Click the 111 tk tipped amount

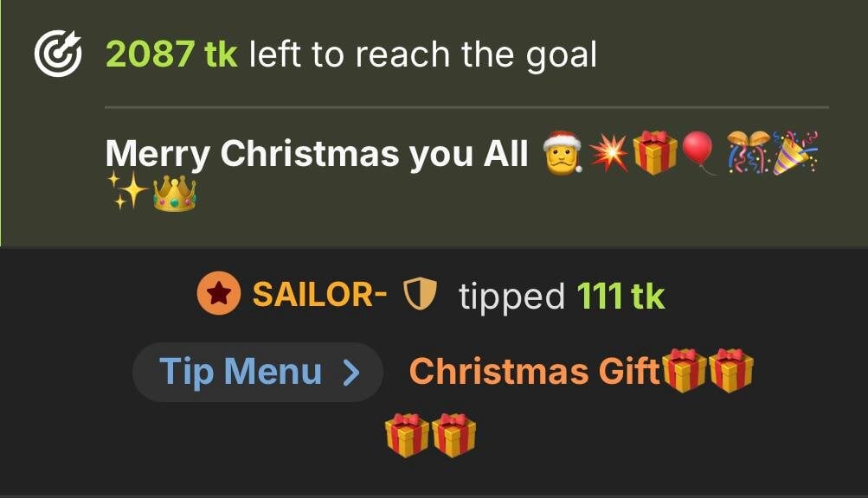coord(620,296)
